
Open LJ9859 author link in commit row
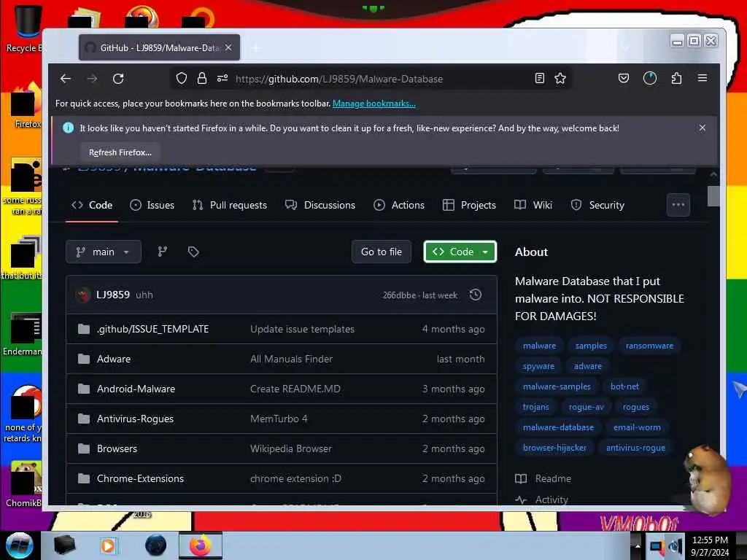pyautogui.click(x=113, y=295)
